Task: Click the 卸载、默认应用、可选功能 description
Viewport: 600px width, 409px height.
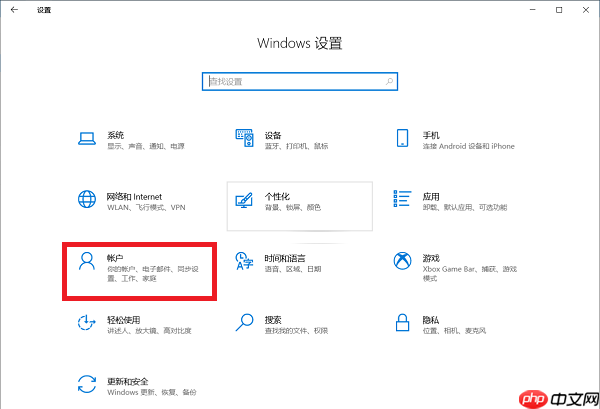Action: click(x=465, y=208)
